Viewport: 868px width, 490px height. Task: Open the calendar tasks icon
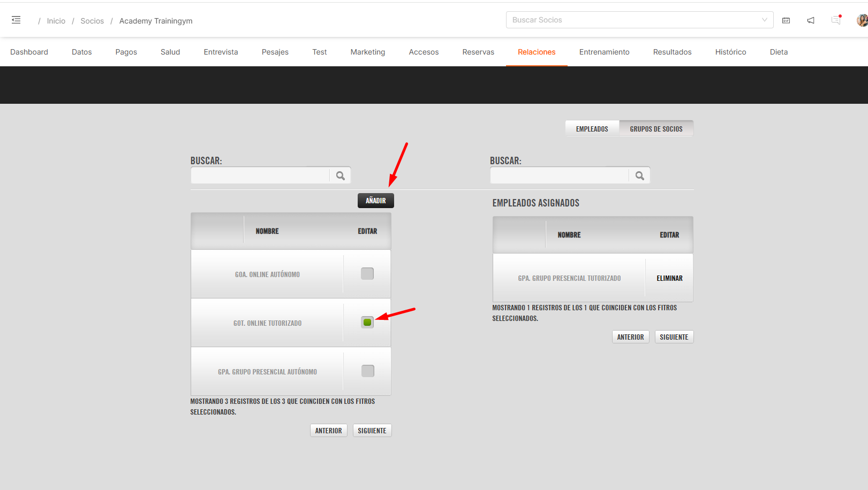tap(786, 20)
